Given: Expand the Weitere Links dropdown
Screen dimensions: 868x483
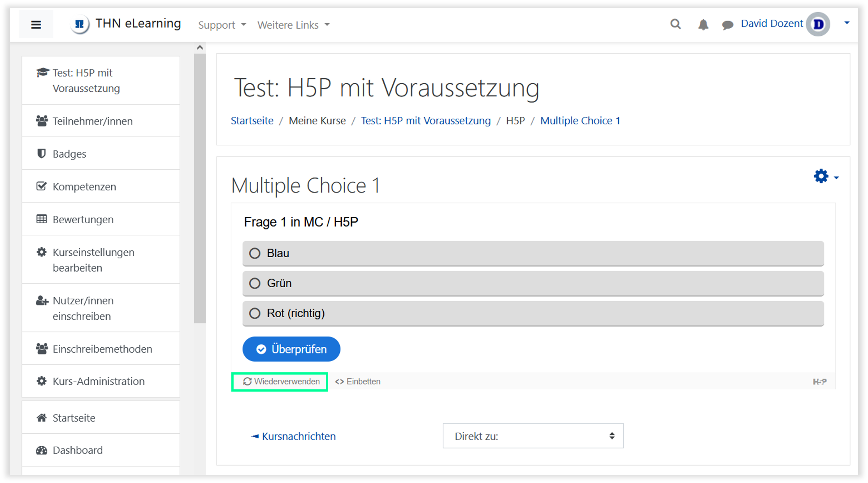Looking at the screenshot, I should point(293,25).
